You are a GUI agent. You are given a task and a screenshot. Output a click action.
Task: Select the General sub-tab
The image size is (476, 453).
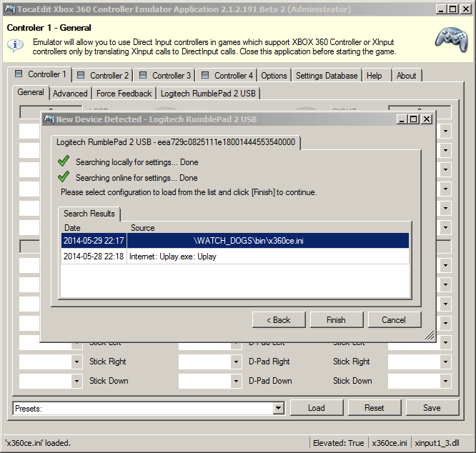point(31,92)
